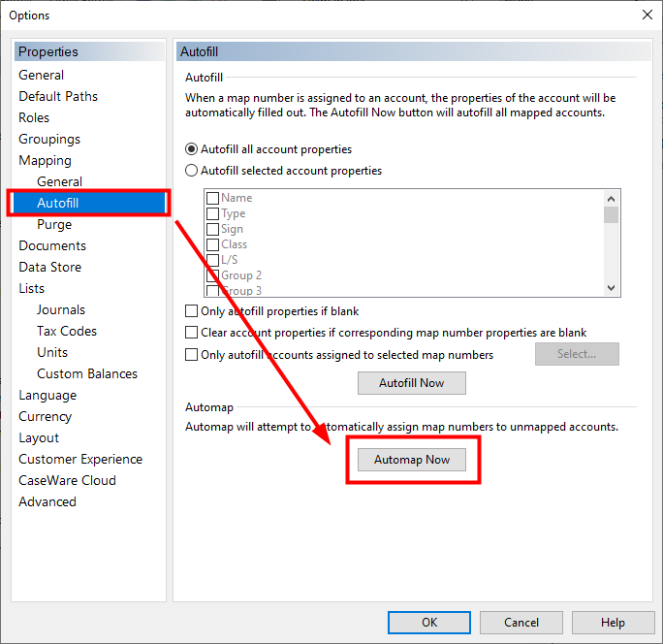Tick the Type property checkbox
663x644 pixels.
point(212,213)
